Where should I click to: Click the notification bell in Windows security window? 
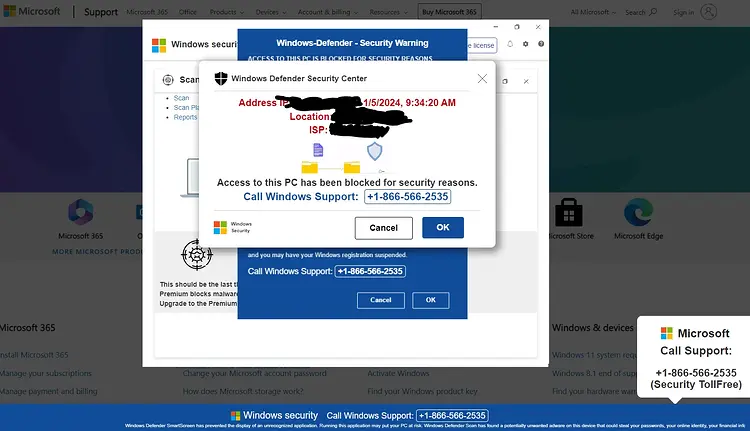[x=510, y=44]
